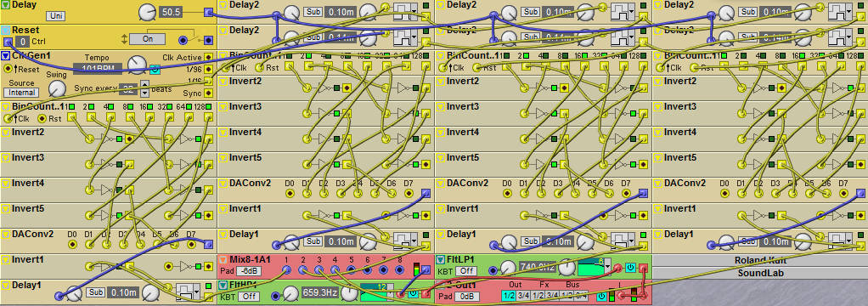Select Out 3/4 destination on 2-Out1
The height and width of the screenshot is (306, 868).
(x=523, y=296)
